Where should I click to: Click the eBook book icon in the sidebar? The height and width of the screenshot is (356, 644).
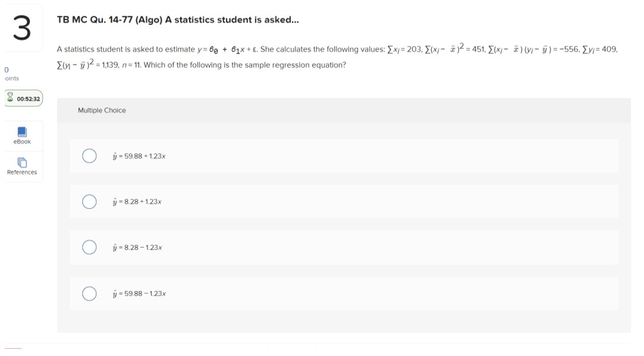point(21,130)
